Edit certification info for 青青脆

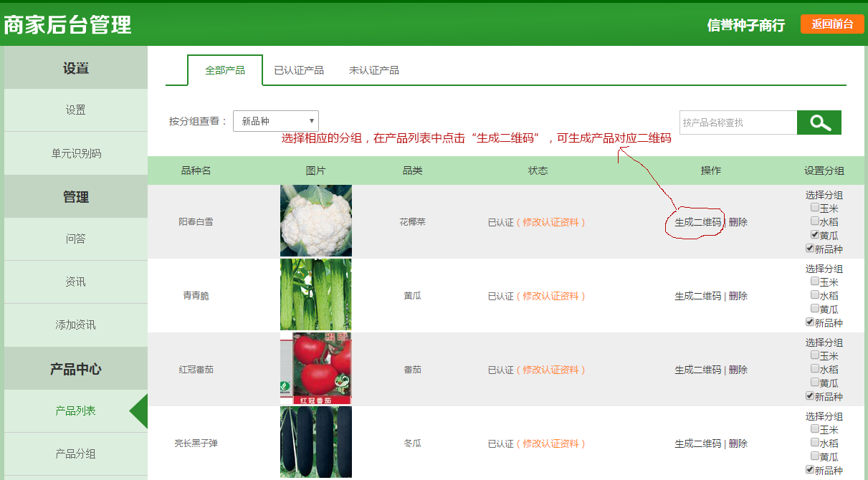pos(550,296)
